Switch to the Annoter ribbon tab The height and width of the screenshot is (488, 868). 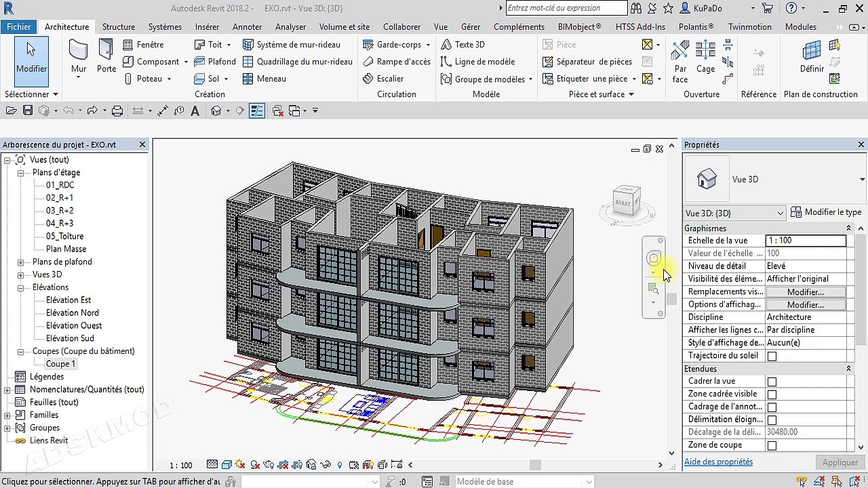247,26
